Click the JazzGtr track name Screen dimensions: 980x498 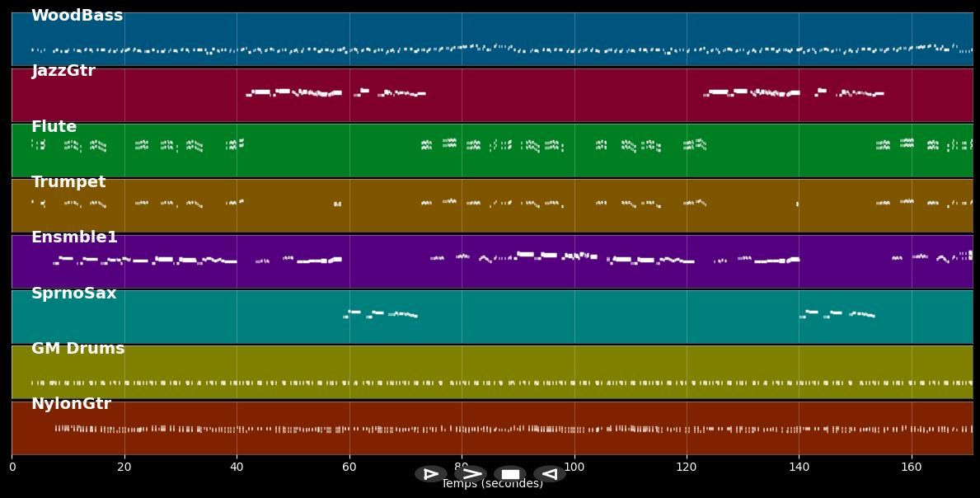63,71
